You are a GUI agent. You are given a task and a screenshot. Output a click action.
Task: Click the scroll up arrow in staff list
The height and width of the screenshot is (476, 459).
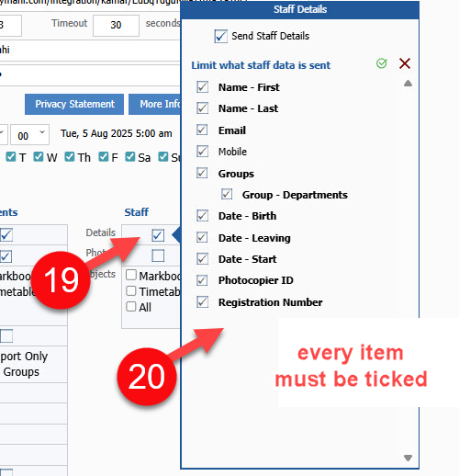pos(408,84)
